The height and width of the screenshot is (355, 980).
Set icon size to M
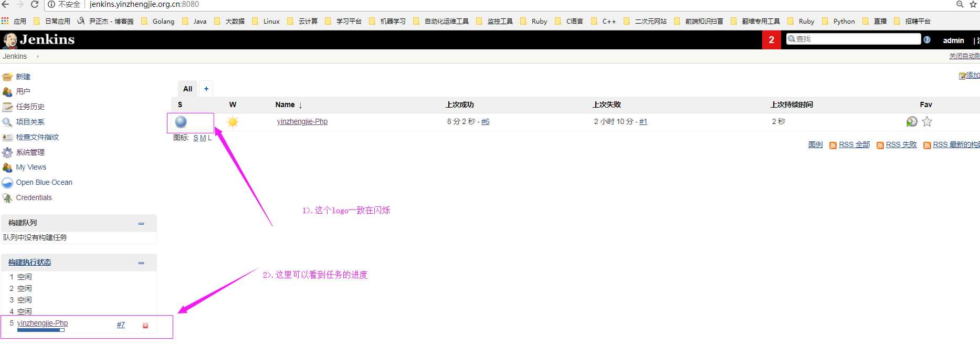[203, 138]
